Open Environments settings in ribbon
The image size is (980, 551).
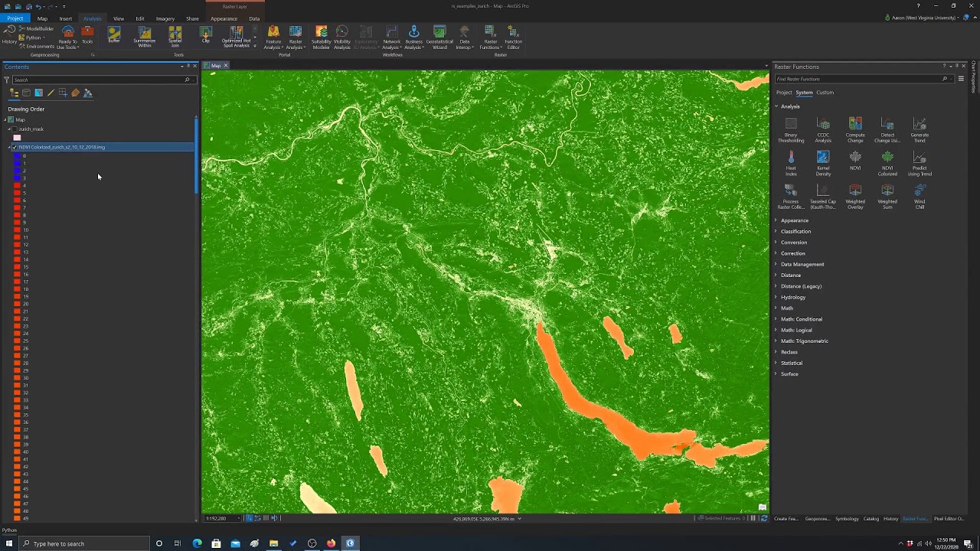pos(37,46)
